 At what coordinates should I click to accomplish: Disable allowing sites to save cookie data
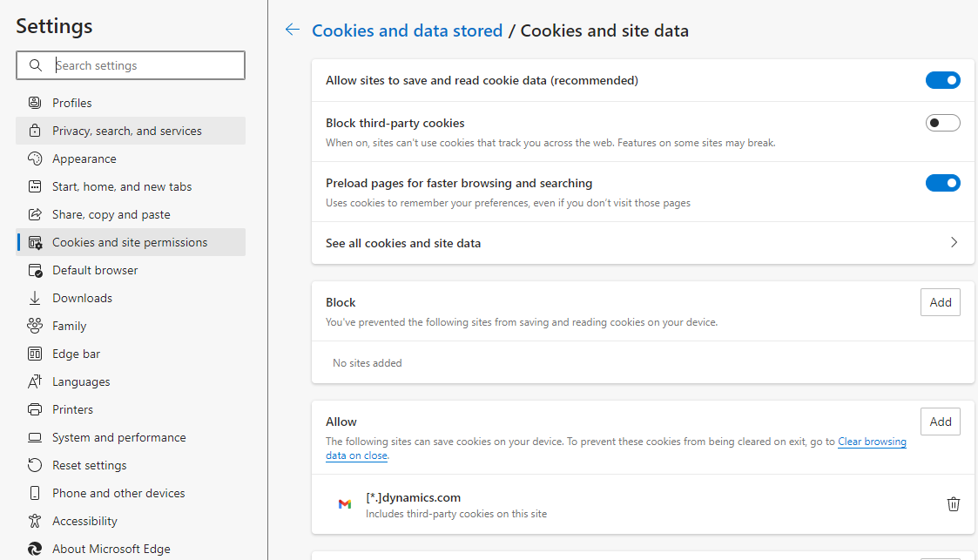coord(943,79)
